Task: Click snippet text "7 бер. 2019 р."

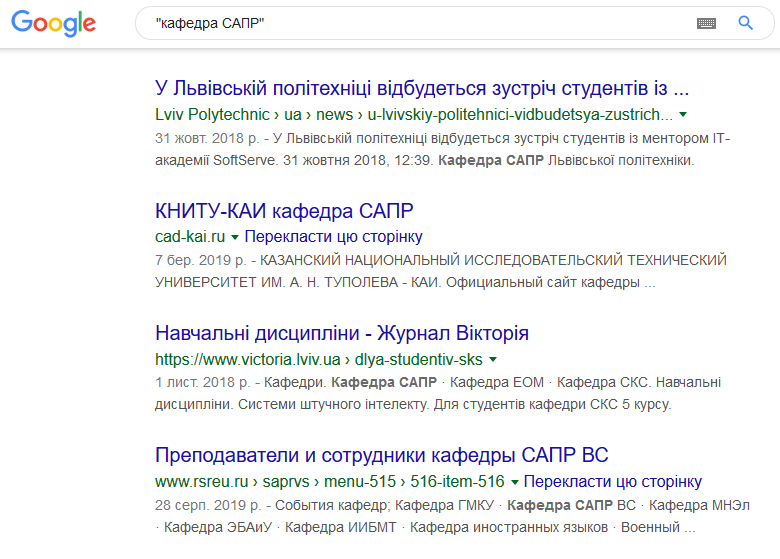Action: [x=200, y=260]
